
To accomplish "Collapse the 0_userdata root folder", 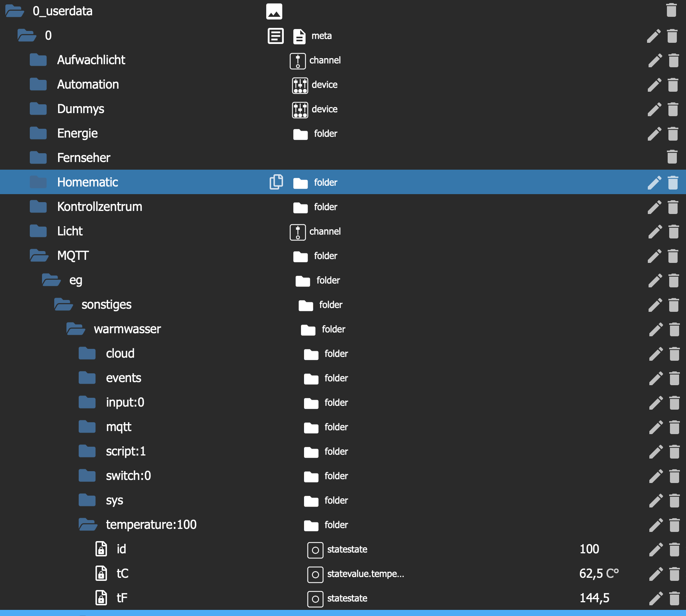I will (x=15, y=11).
